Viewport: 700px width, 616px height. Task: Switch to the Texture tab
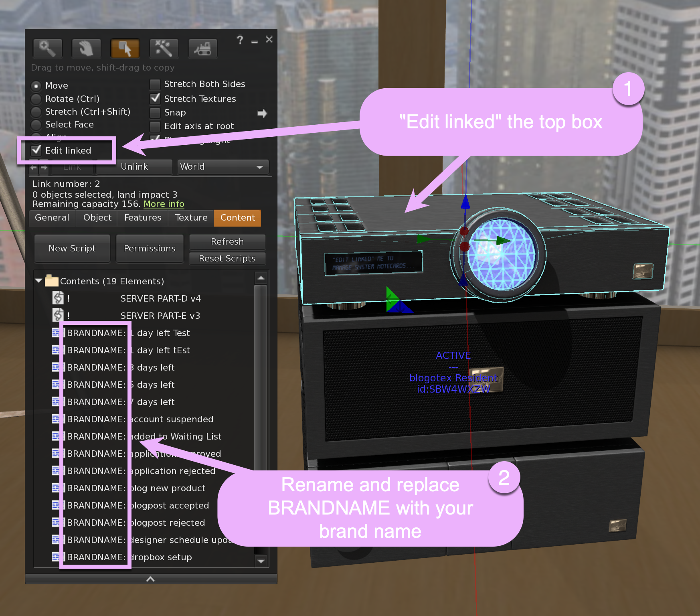pyautogui.click(x=191, y=218)
